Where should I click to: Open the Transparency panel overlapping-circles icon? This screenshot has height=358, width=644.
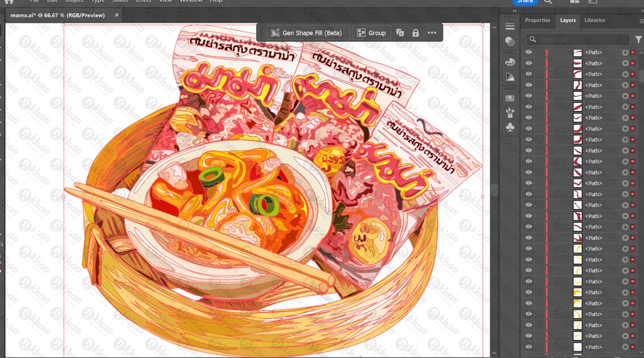(510, 41)
